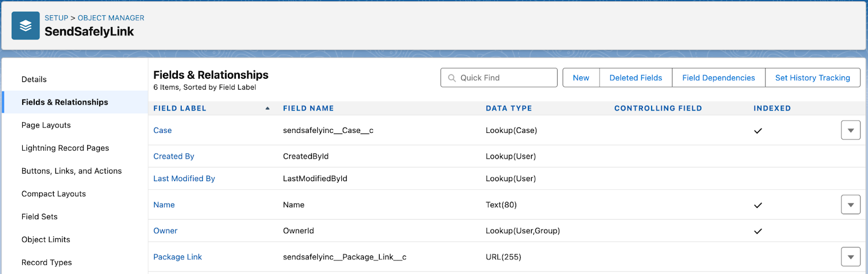Screen dimensions: 868x274
Task: Click the sendsafelyinc__Package_Link__c field name
Action: (x=344, y=257)
